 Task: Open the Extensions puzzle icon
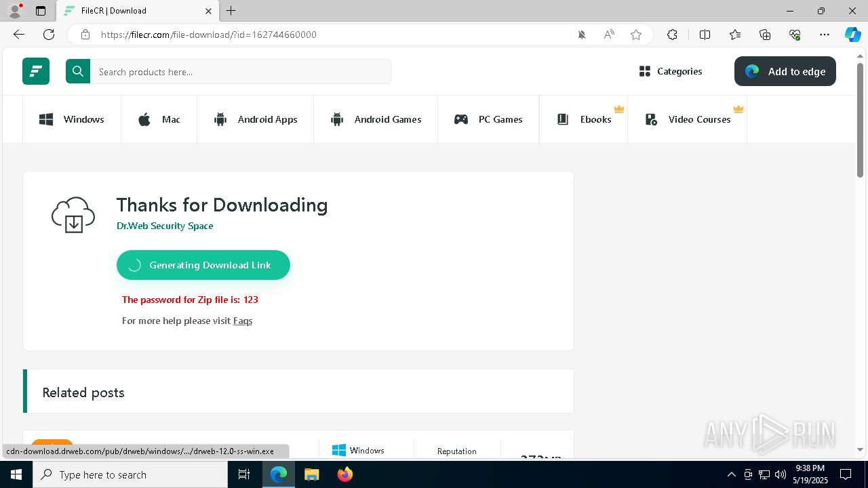672,35
